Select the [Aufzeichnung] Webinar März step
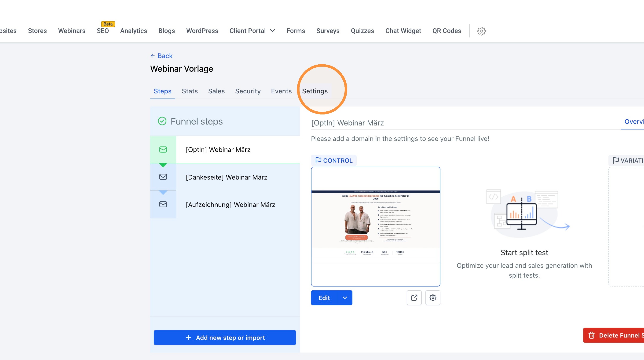The height and width of the screenshot is (360, 644). click(225, 205)
